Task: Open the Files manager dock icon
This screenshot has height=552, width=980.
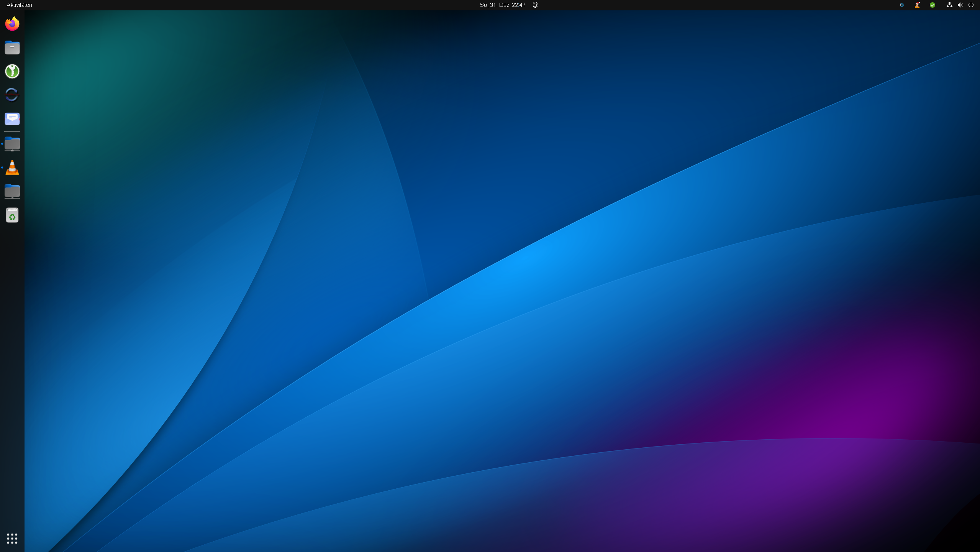Action: [x=12, y=48]
